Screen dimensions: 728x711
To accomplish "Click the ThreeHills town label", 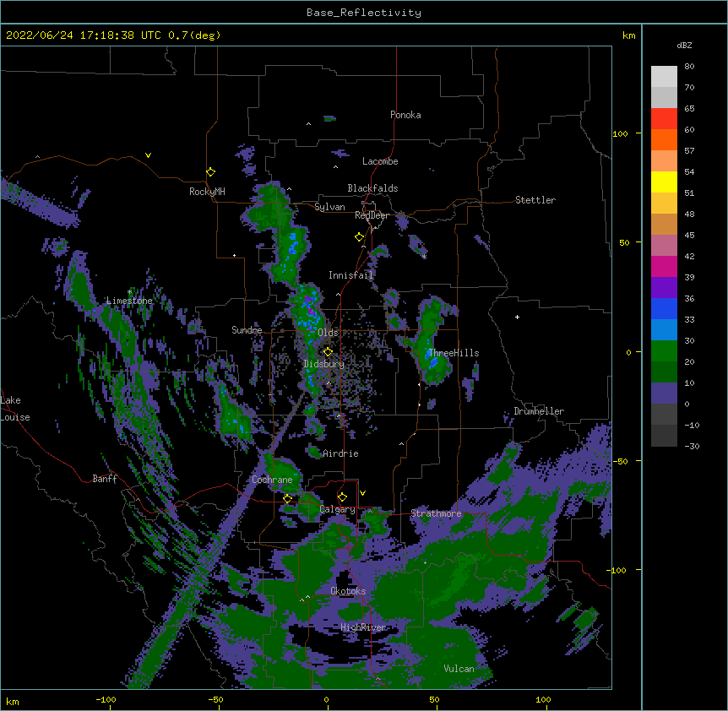I will tap(454, 353).
